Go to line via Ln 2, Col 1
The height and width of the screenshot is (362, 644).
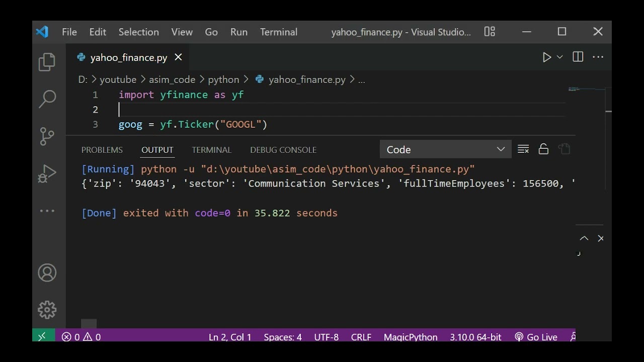point(230,337)
